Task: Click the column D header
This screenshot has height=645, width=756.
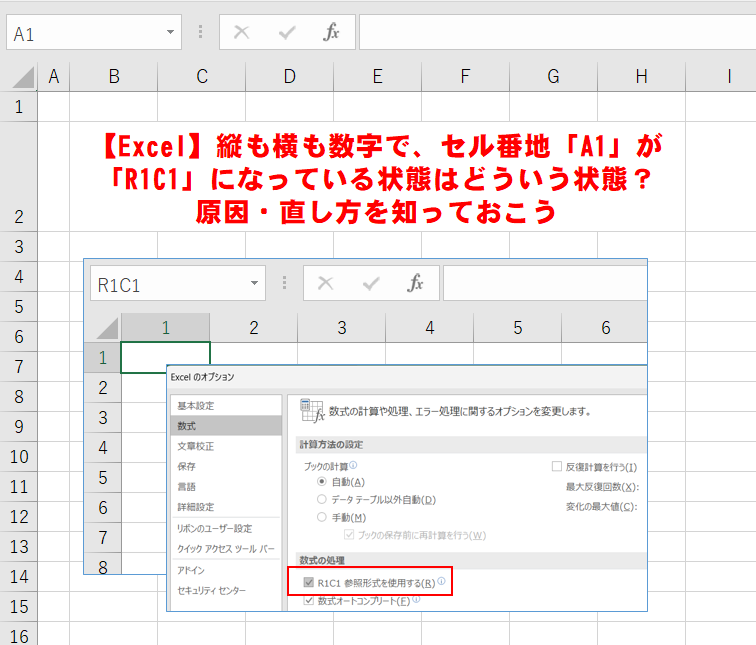Action: click(x=289, y=76)
